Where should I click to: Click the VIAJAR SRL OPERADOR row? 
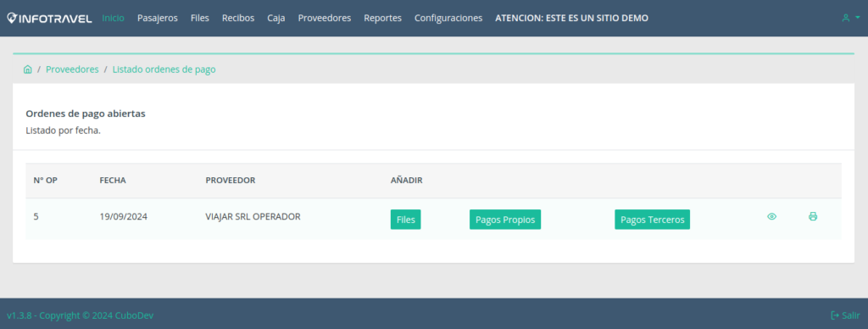click(x=433, y=219)
